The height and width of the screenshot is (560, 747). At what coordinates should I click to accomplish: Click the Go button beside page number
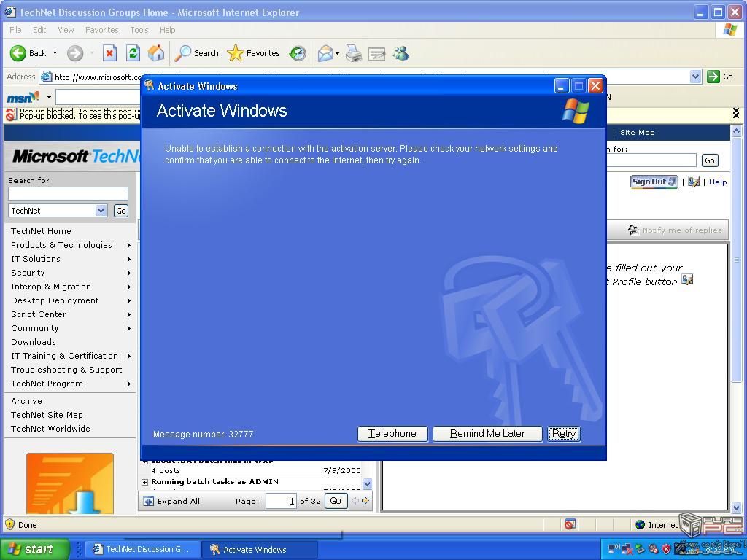point(336,501)
